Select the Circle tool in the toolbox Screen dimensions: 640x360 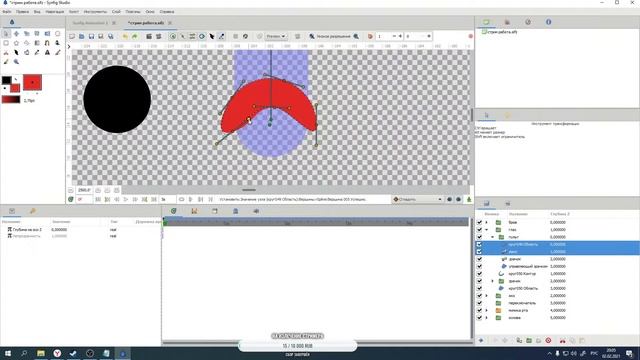(x=58, y=33)
